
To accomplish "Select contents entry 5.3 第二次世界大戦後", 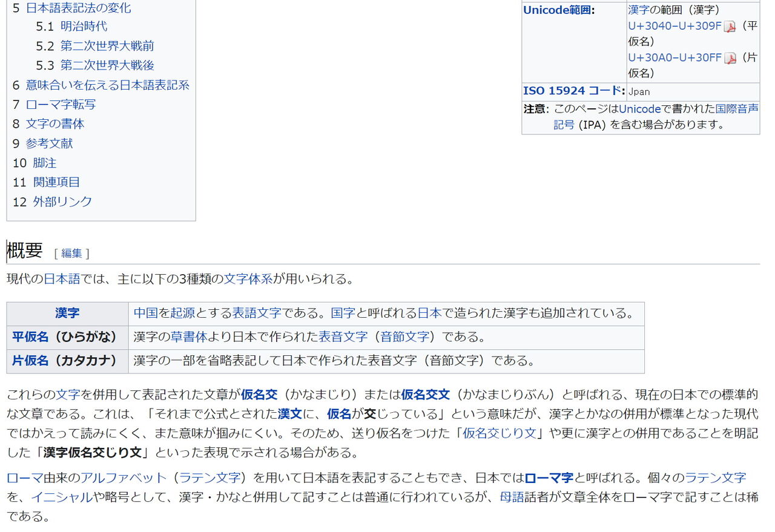I will pyautogui.click(x=95, y=65).
